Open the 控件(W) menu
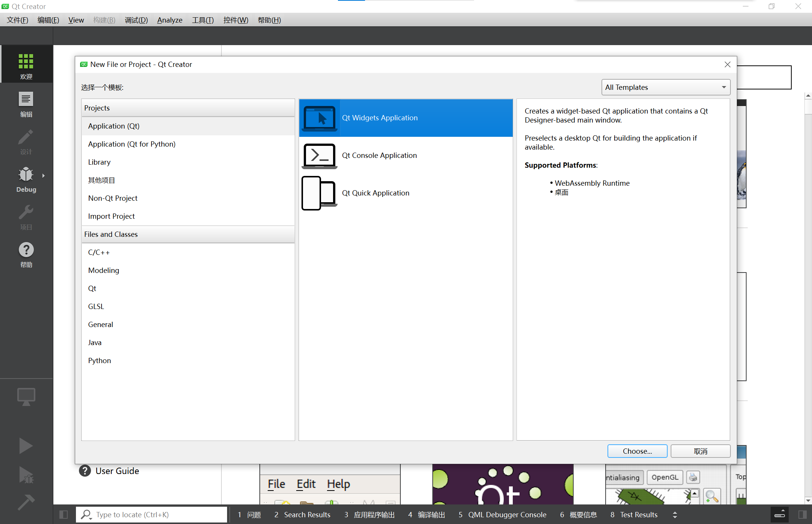This screenshot has width=812, height=524. pyautogui.click(x=236, y=20)
